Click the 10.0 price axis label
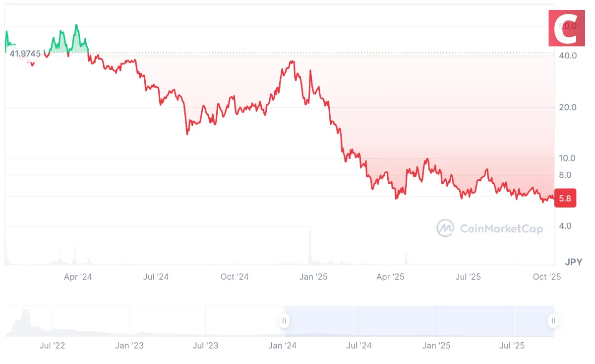Image resolution: width=595 pixels, height=364 pixels. [x=567, y=158]
